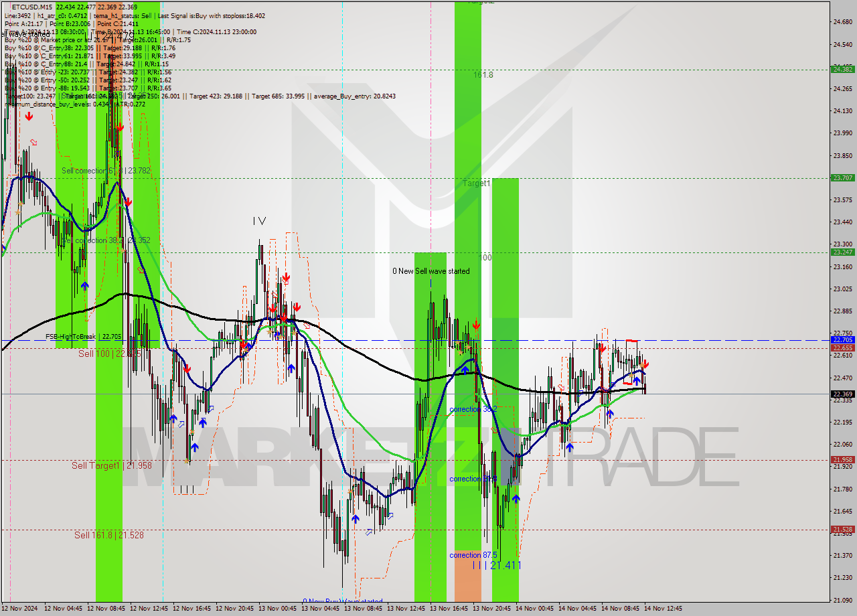Select the 'Sell Target1 | 21.958' label

tap(112, 465)
